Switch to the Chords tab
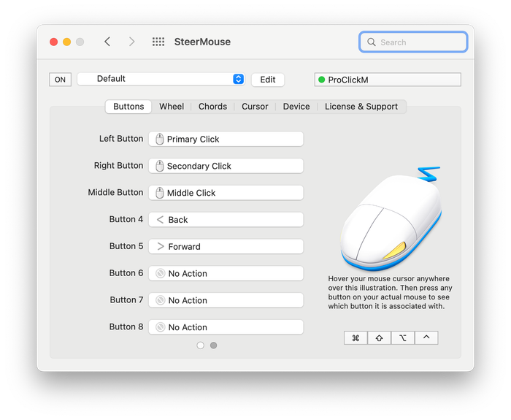The height and width of the screenshot is (420, 511). point(212,107)
